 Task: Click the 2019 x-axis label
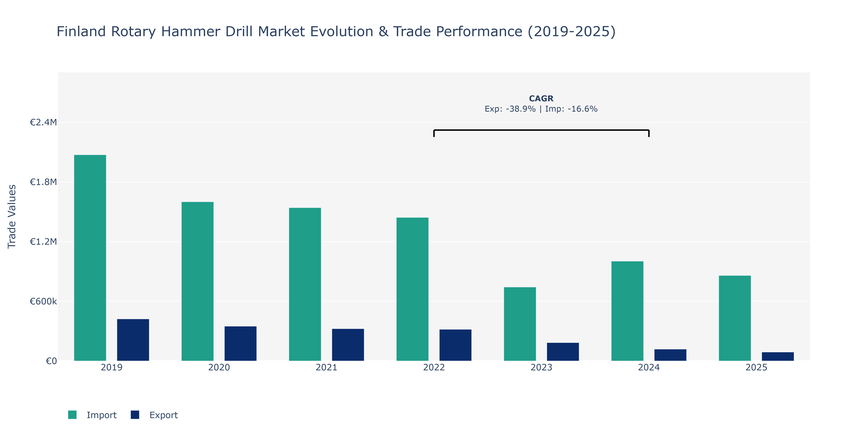click(x=112, y=367)
